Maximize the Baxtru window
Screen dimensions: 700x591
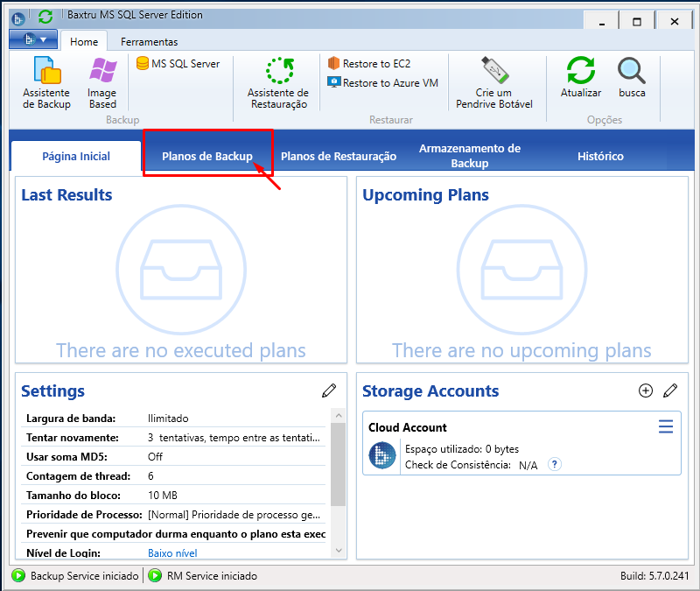pos(637,21)
